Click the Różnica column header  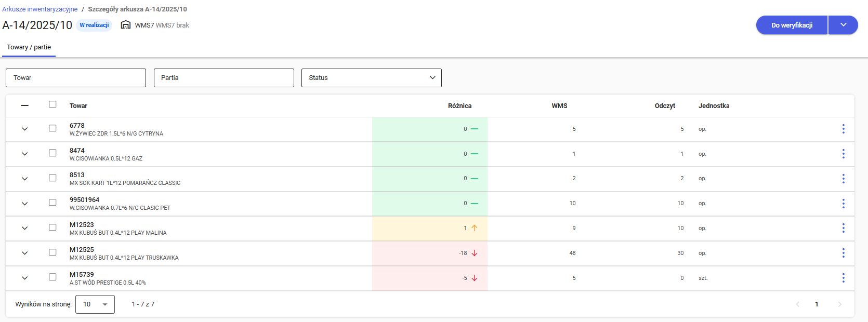(459, 106)
